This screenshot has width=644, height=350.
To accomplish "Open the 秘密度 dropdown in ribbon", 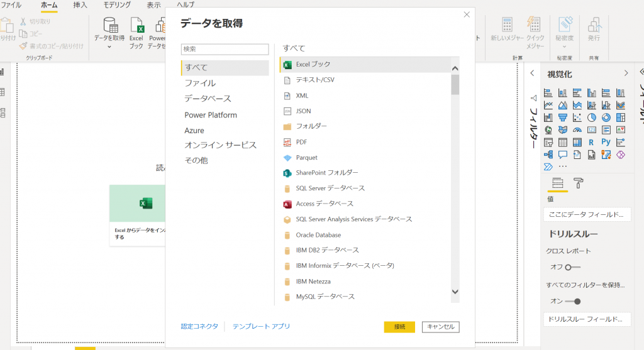I will 564,47.
